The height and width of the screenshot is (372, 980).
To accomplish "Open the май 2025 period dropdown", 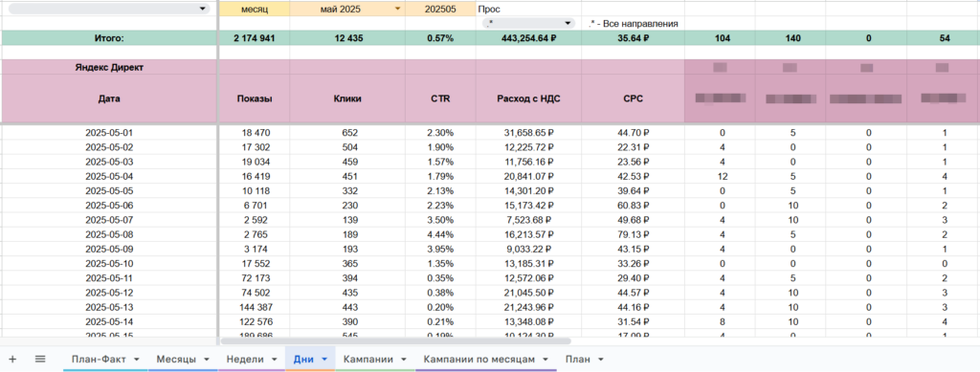I will click(x=398, y=10).
